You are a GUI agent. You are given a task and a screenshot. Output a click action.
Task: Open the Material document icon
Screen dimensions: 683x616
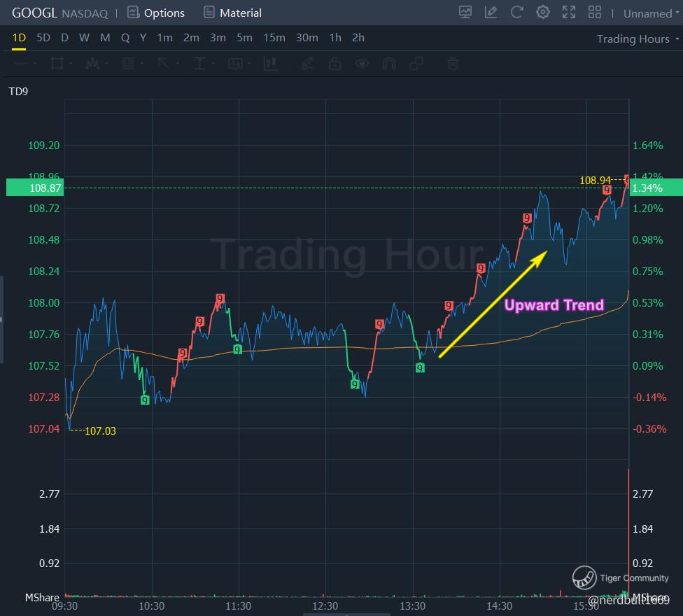coord(209,12)
